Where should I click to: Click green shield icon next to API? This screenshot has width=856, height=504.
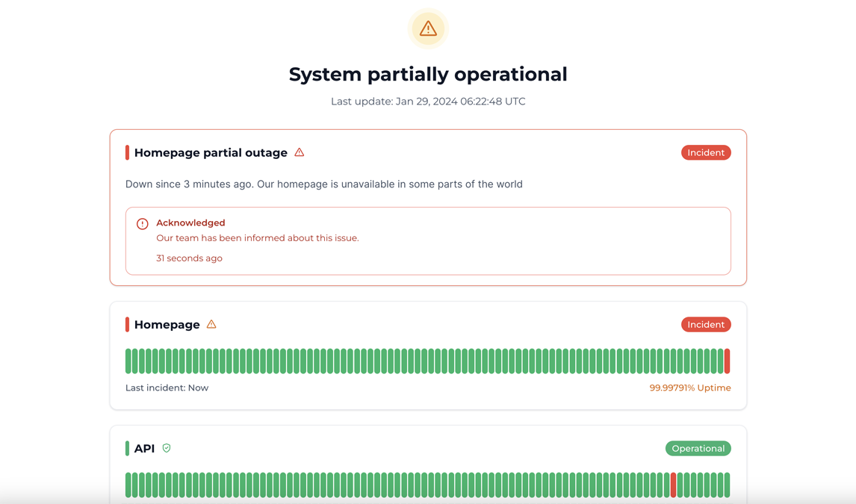coord(167,448)
